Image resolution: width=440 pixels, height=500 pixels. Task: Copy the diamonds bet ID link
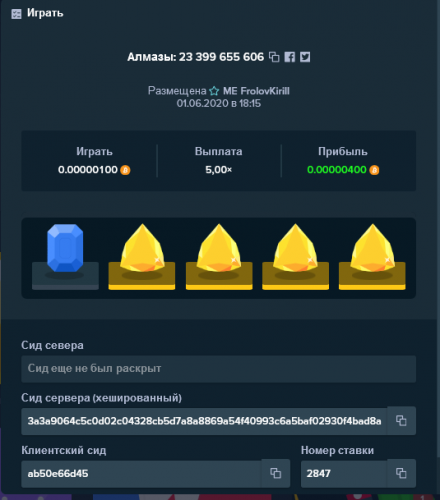[274, 57]
